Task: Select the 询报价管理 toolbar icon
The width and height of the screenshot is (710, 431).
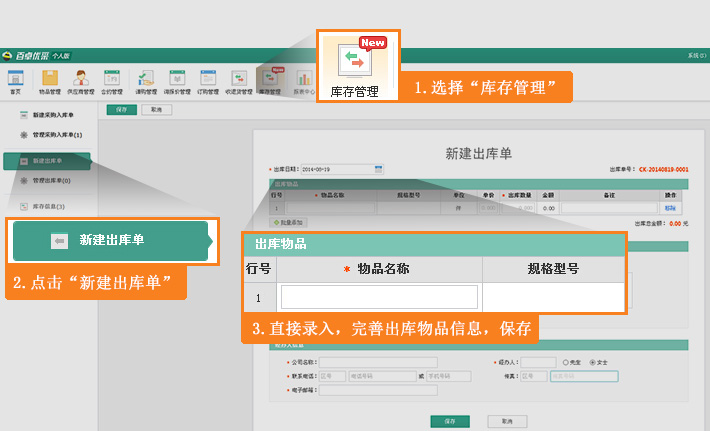Action: (178, 80)
